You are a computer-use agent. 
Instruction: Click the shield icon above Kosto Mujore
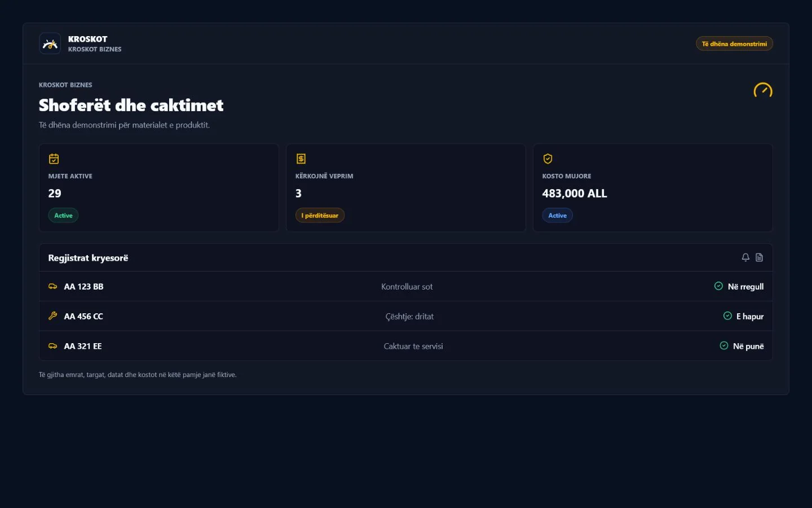548,159
